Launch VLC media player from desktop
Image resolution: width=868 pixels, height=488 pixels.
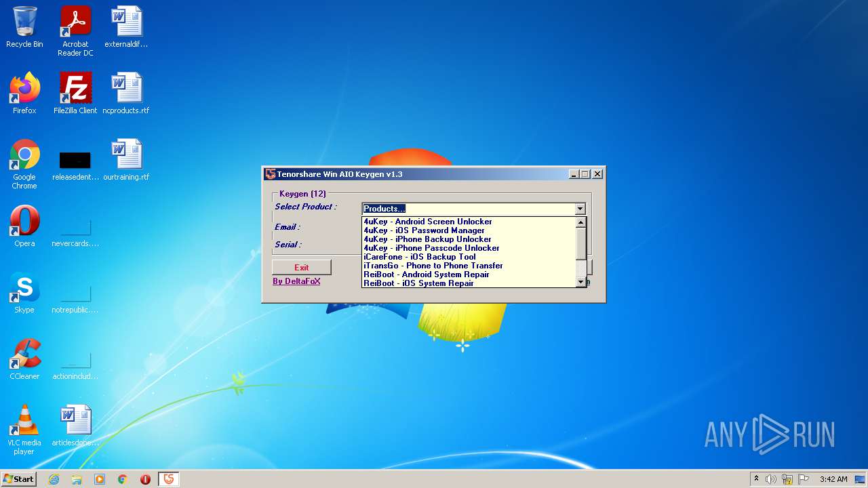(x=24, y=430)
